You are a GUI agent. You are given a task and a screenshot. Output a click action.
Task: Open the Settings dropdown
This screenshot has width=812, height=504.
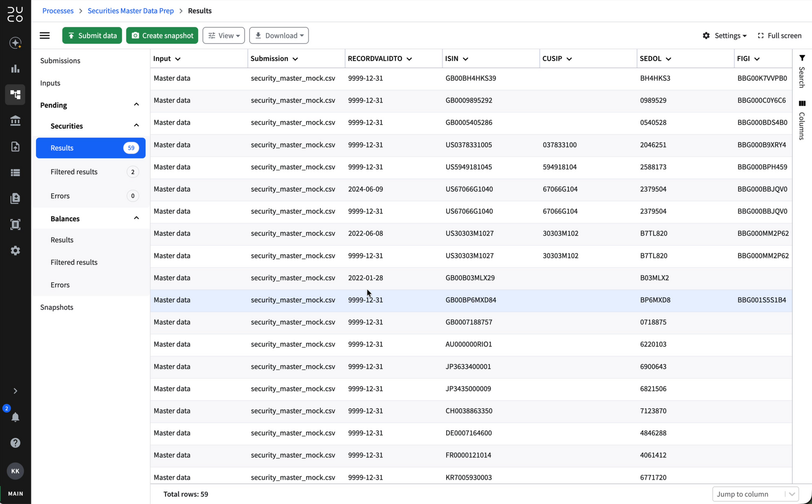point(725,36)
